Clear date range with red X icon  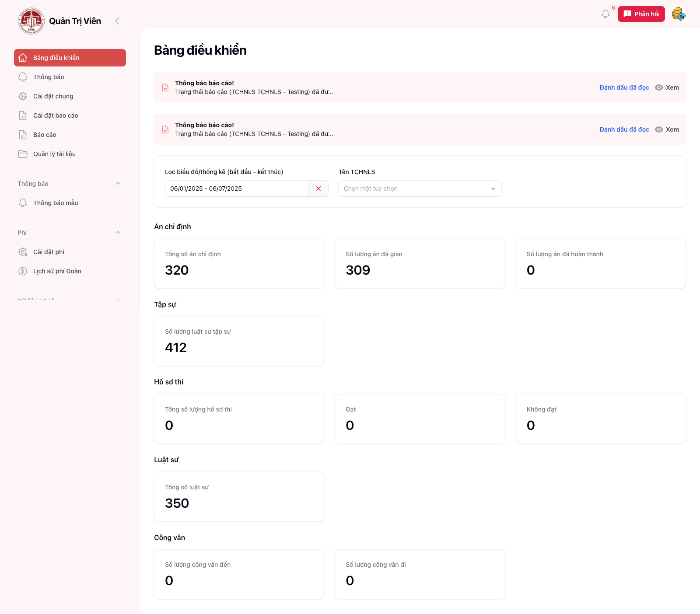[318, 188]
